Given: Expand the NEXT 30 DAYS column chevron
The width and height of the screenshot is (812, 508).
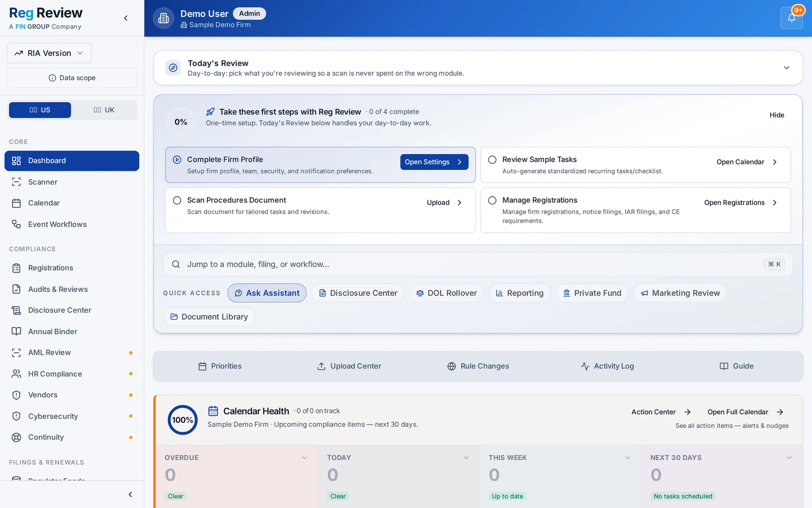Looking at the screenshot, I should [789, 458].
